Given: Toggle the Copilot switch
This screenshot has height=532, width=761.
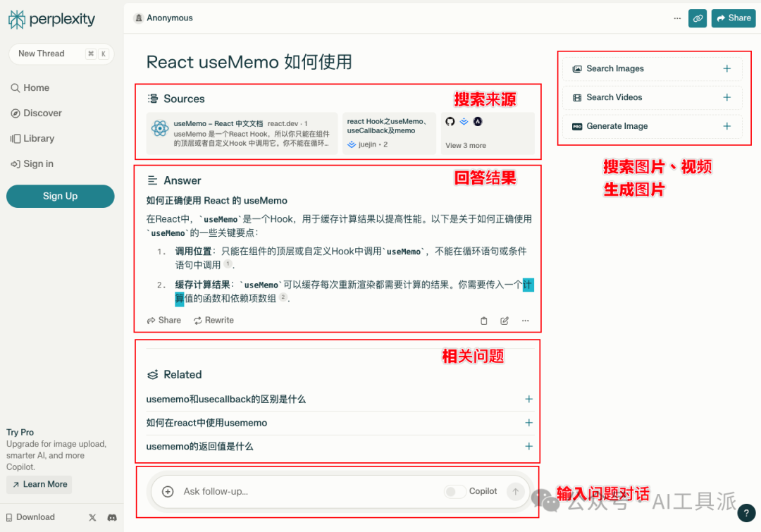Looking at the screenshot, I should click(454, 492).
